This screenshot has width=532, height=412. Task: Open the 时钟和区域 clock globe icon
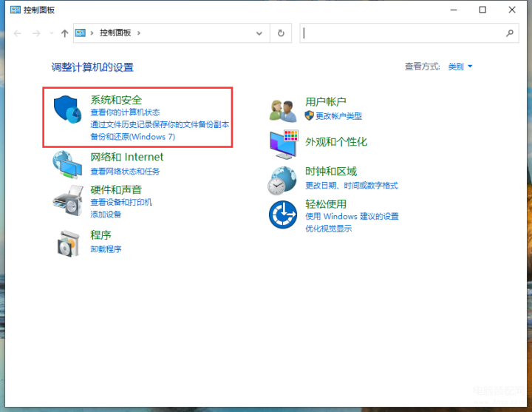click(282, 180)
